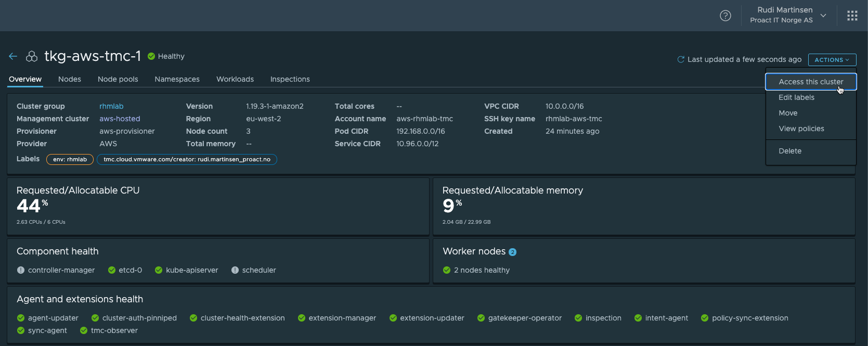
Task: Click the controller-manager warning status icon
Action: (21, 270)
